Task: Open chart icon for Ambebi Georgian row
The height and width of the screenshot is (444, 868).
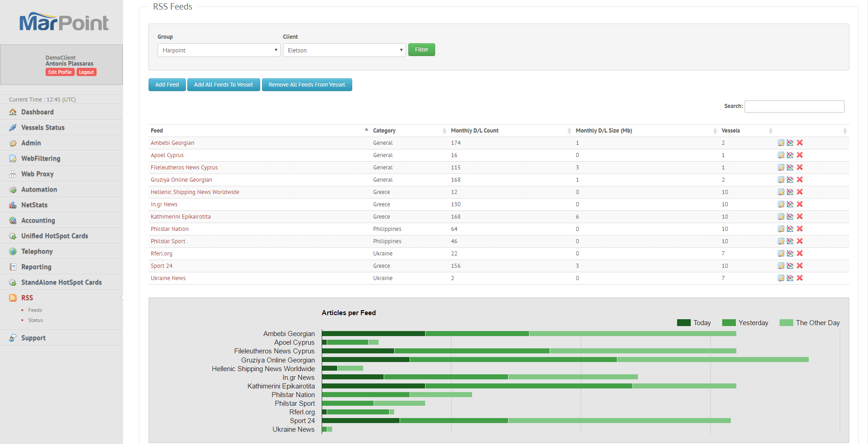Action: pyautogui.click(x=790, y=143)
